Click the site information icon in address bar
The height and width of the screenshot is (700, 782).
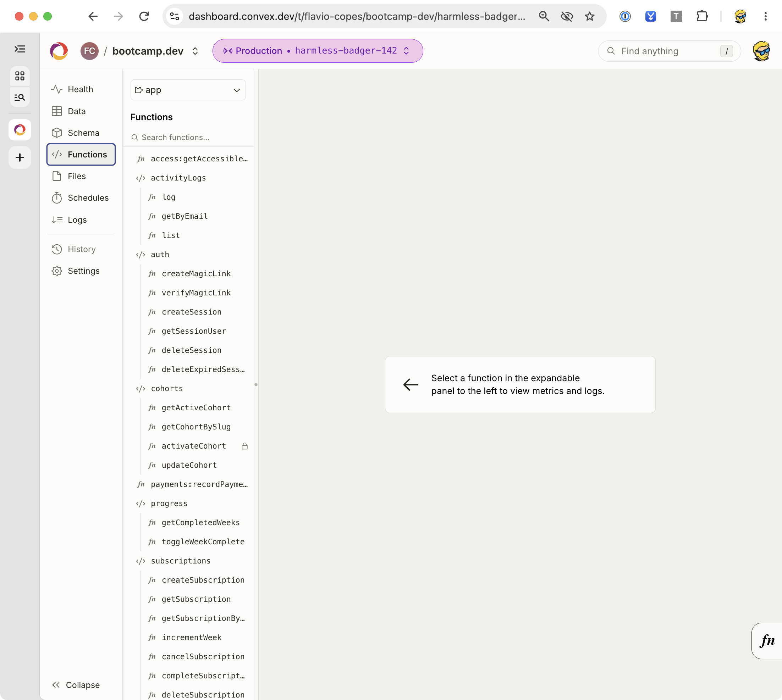[175, 16]
